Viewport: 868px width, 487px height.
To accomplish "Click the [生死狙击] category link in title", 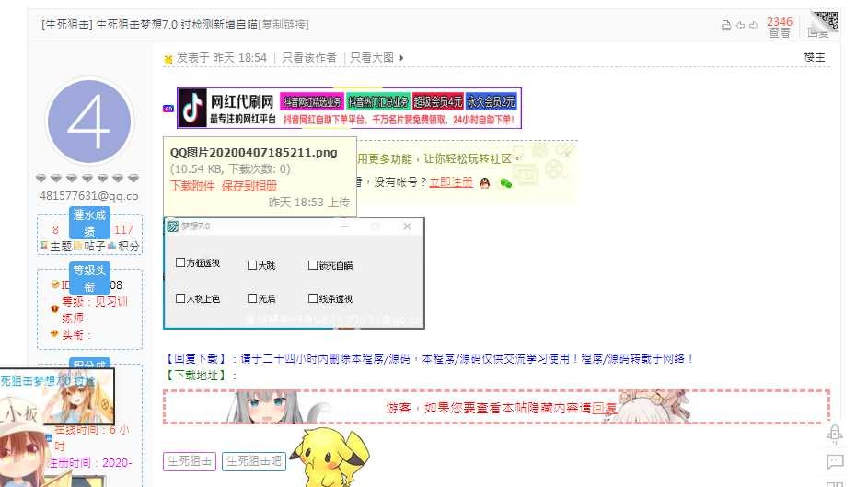I will click(x=66, y=25).
